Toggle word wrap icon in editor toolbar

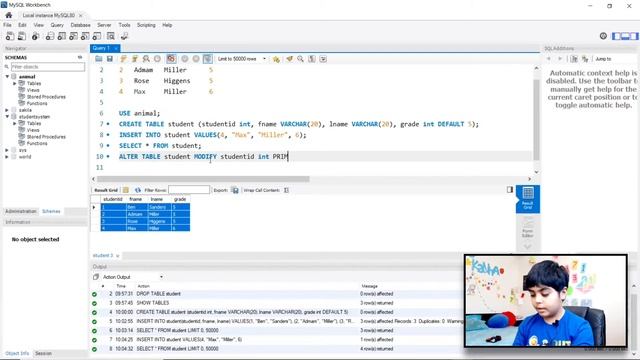click(323, 59)
